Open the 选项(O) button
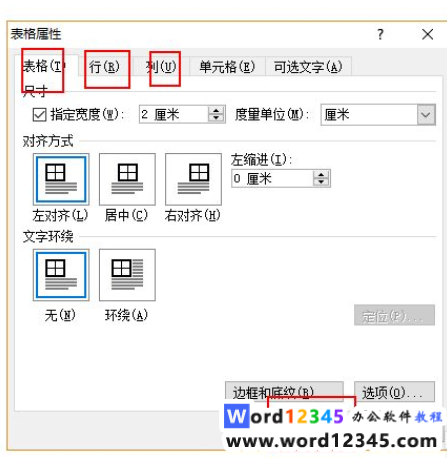 (x=394, y=392)
